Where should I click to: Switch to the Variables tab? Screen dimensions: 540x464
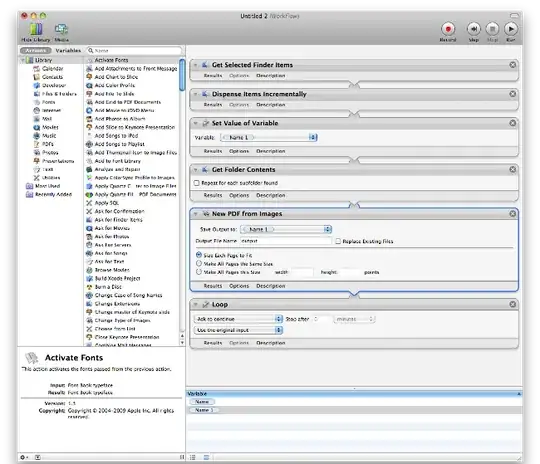[68, 50]
